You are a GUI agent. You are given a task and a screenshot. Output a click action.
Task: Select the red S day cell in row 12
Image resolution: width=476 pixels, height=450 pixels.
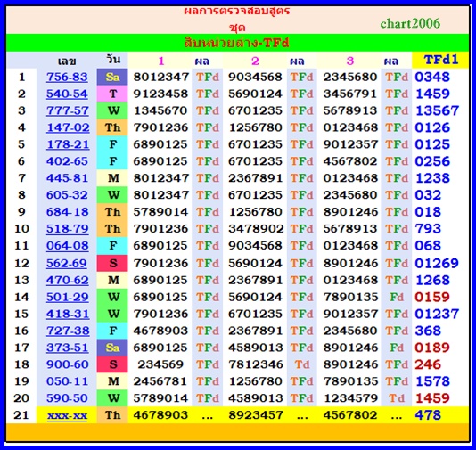pos(112,263)
